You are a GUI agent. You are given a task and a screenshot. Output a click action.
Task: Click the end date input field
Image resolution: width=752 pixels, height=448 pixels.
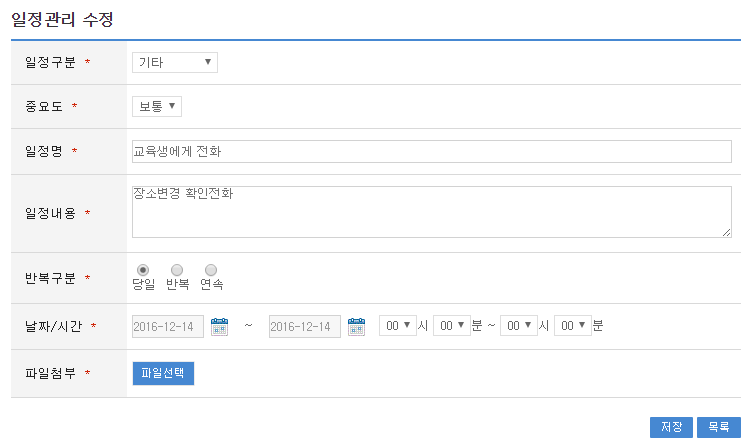[304, 326]
